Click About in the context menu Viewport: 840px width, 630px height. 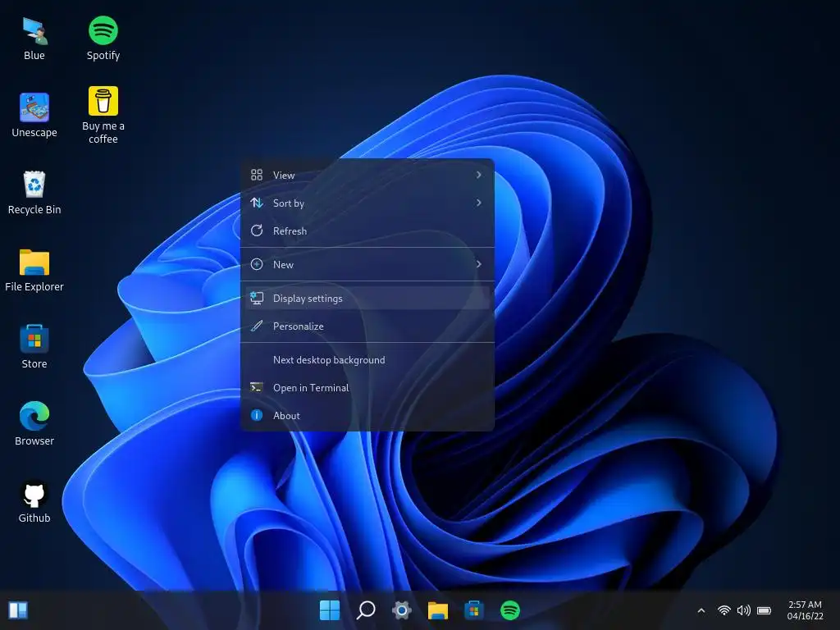367,416
